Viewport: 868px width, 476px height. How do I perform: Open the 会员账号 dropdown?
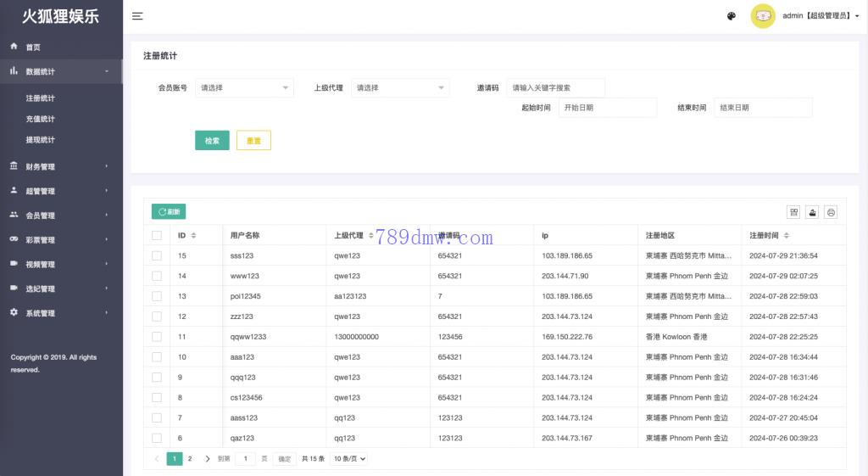(x=244, y=87)
